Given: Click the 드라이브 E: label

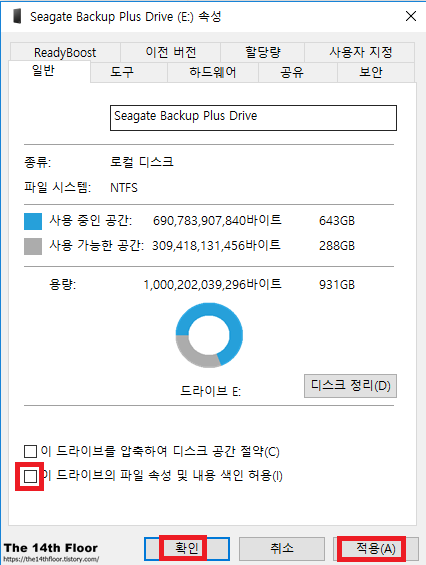Looking at the screenshot, I should click(x=210, y=391).
